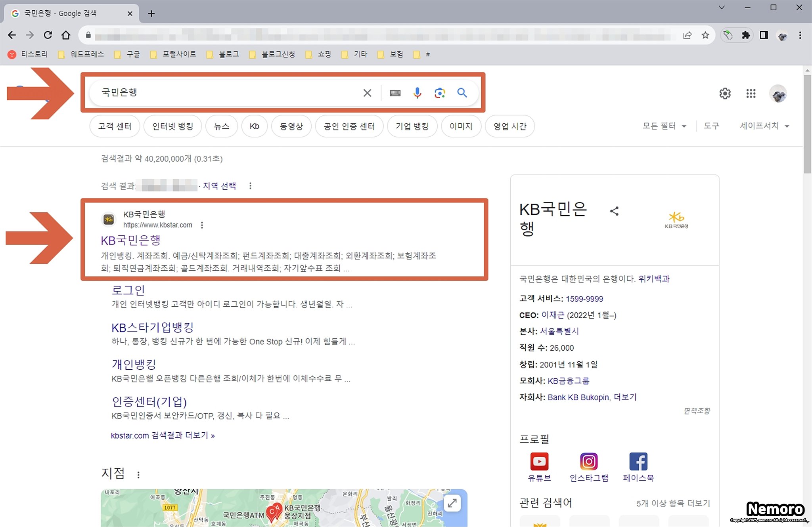This screenshot has height=527, width=812.
Task: Select the 인터넷 뱅킹 filter chip
Action: tap(172, 126)
